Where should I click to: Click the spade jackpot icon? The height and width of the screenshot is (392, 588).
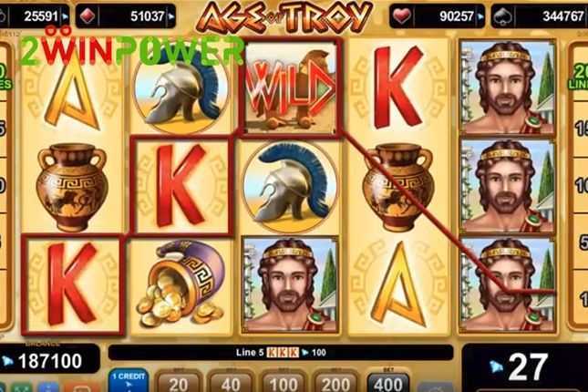[x=502, y=17]
